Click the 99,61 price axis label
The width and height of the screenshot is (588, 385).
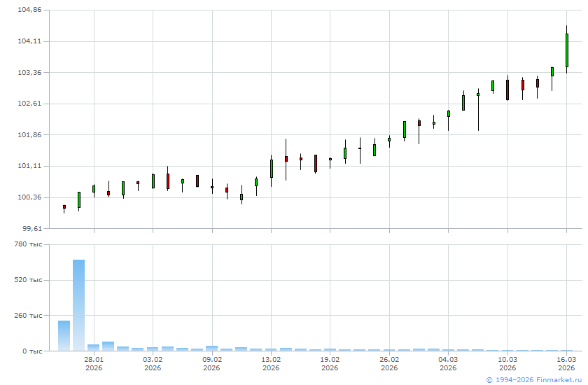coord(29,228)
